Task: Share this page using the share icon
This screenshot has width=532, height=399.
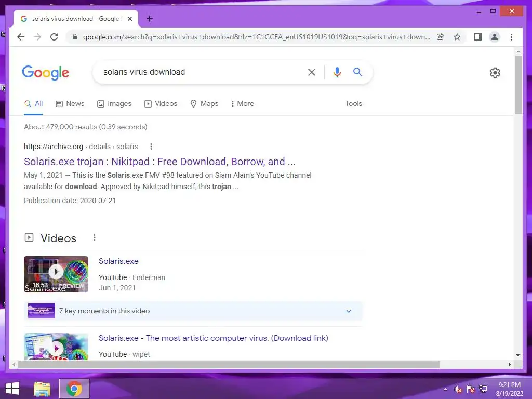Action: 441,37
